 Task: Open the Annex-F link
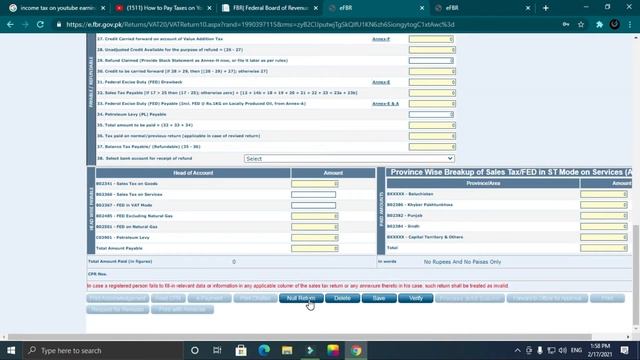point(381,39)
